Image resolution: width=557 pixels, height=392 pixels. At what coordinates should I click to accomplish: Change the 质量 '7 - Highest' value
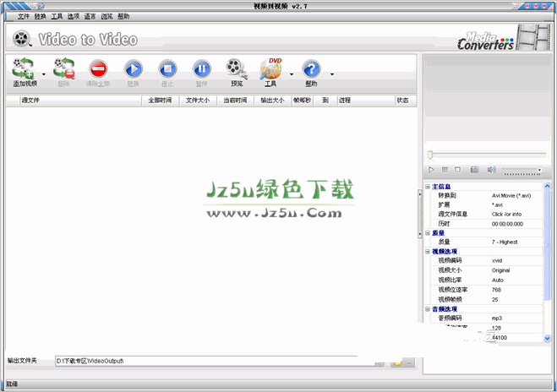tap(505, 242)
